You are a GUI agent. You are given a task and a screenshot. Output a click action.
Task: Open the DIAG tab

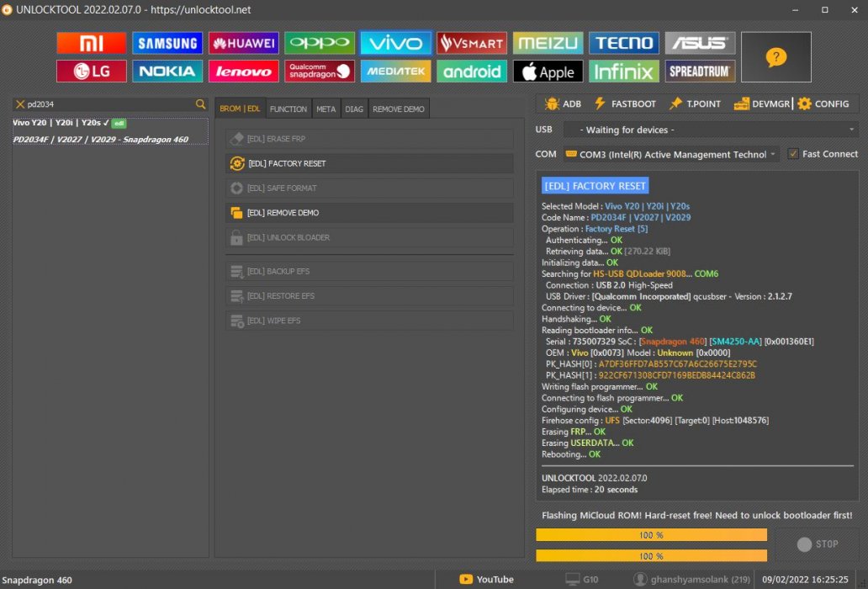(354, 109)
